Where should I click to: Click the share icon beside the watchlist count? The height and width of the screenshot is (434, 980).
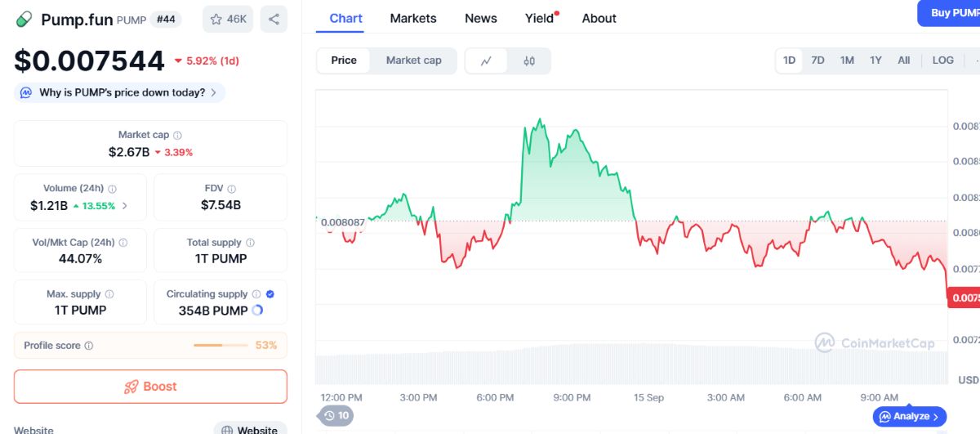(274, 19)
